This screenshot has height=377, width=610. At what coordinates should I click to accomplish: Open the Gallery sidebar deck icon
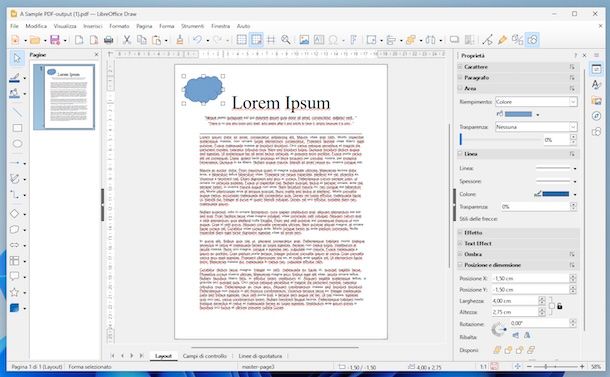[x=596, y=100]
